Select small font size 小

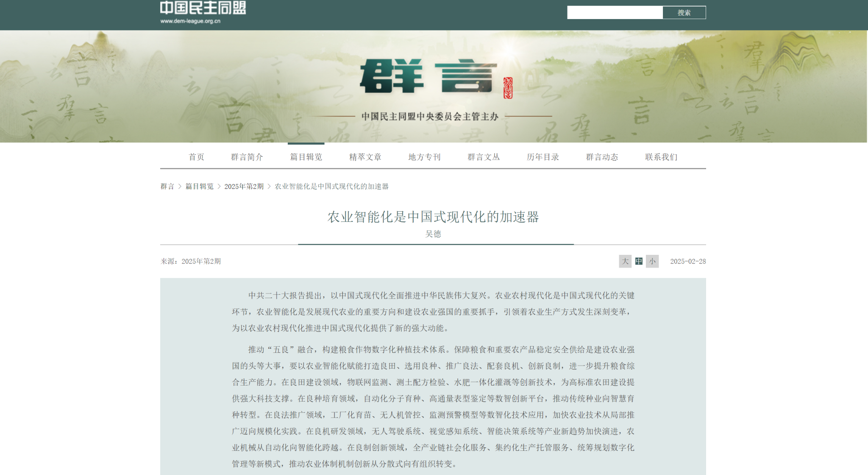652,261
